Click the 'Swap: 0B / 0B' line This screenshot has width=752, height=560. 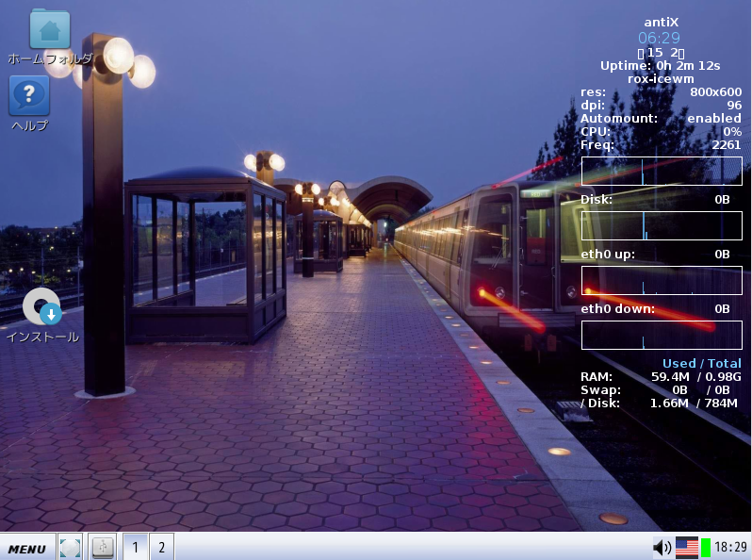tap(655, 389)
